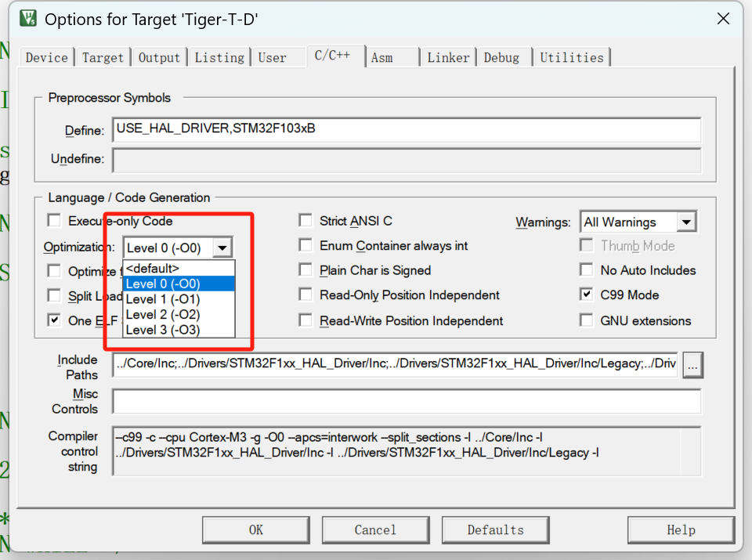Restore settings with Defaults button
Screen dimensions: 752x560
(495, 529)
